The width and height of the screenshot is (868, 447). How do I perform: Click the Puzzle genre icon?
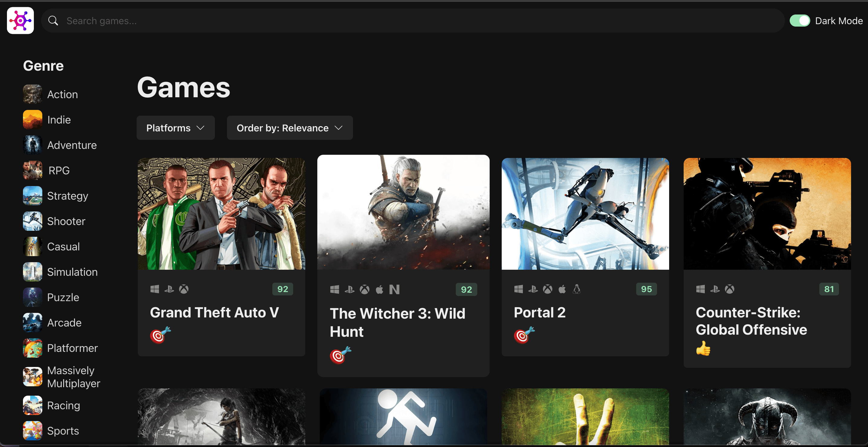click(32, 297)
